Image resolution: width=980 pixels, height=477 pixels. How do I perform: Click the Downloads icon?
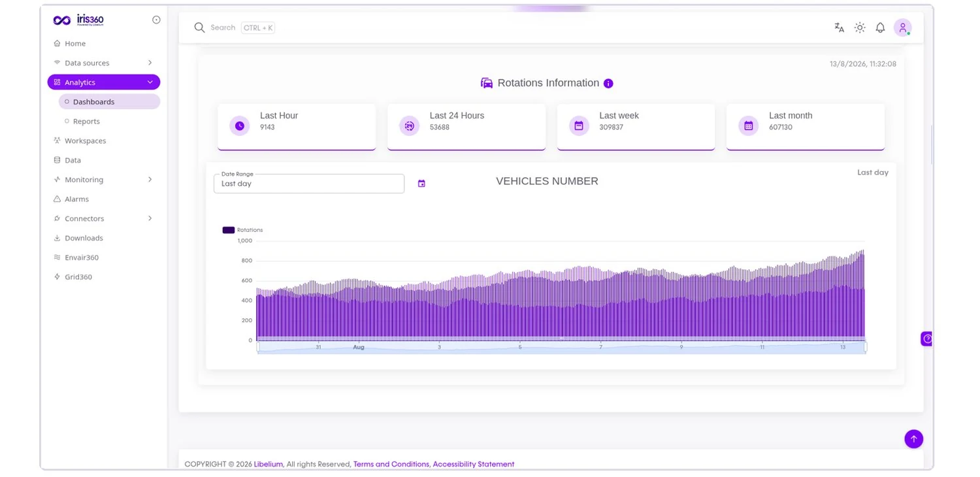(x=57, y=238)
